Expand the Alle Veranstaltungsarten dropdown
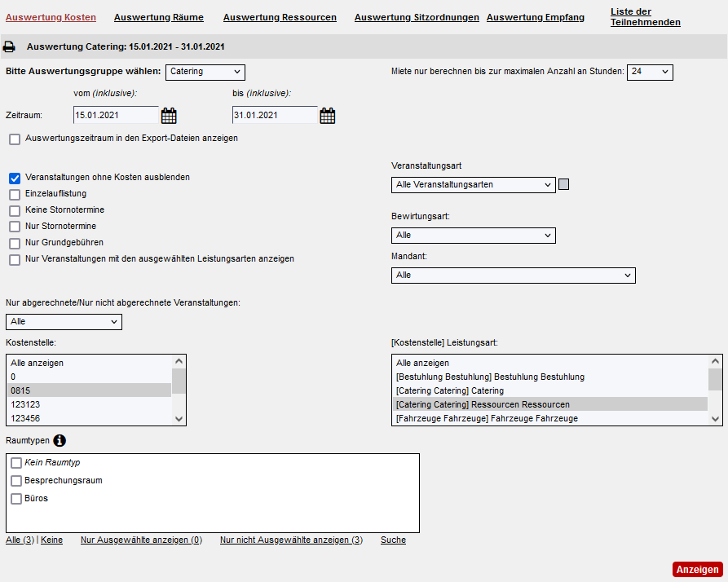Screen dimensions: 728x582 pyautogui.click(x=474, y=185)
